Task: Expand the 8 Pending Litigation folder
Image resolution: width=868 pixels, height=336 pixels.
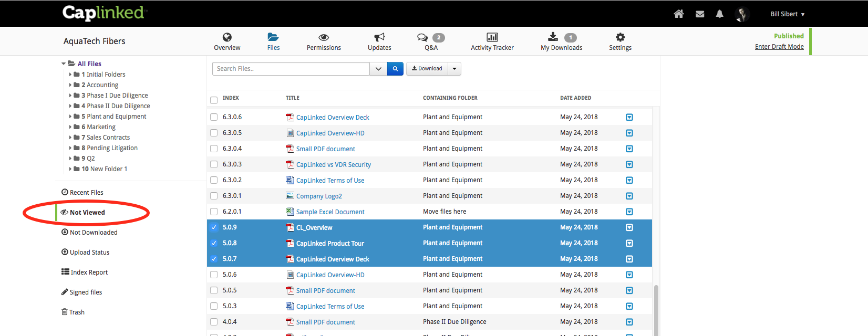Action: point(70,148)
